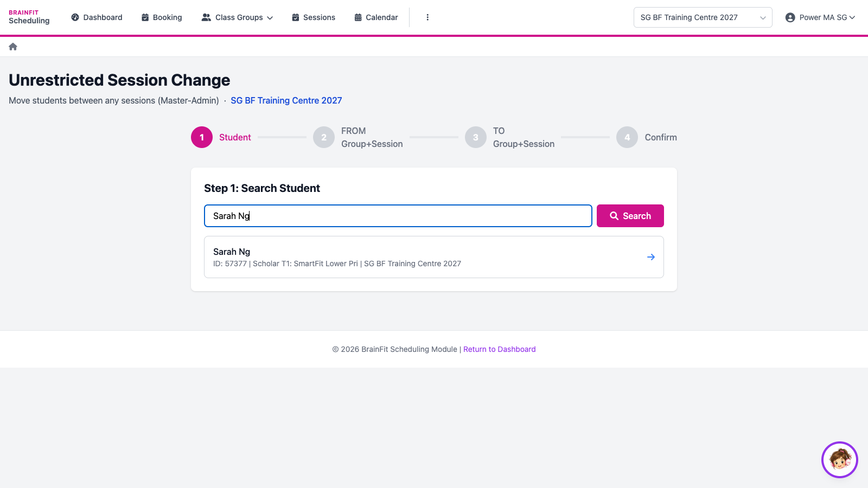Click the 'Unrestricted Session Change' title
The height and width of the screenshot is (488, 868).
coord(119,80)
